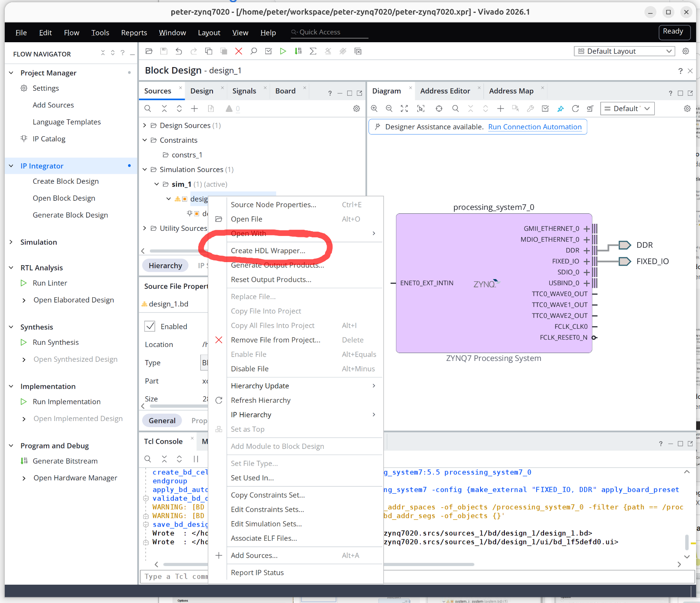Collapse the RTL Analysis section
Viewport: 700px width, 603px height.
click(11, 268)
